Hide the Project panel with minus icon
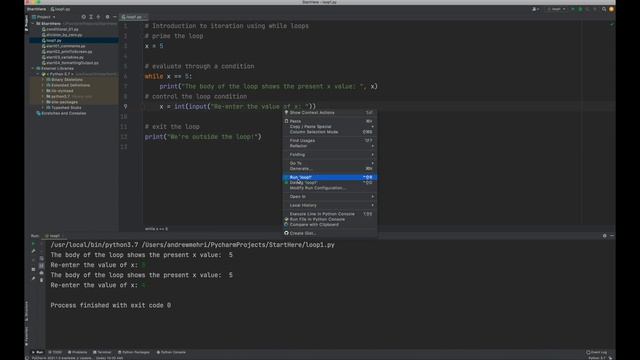Screen dimensions: 640x360 pyautogui.click(x=115, y=17)
